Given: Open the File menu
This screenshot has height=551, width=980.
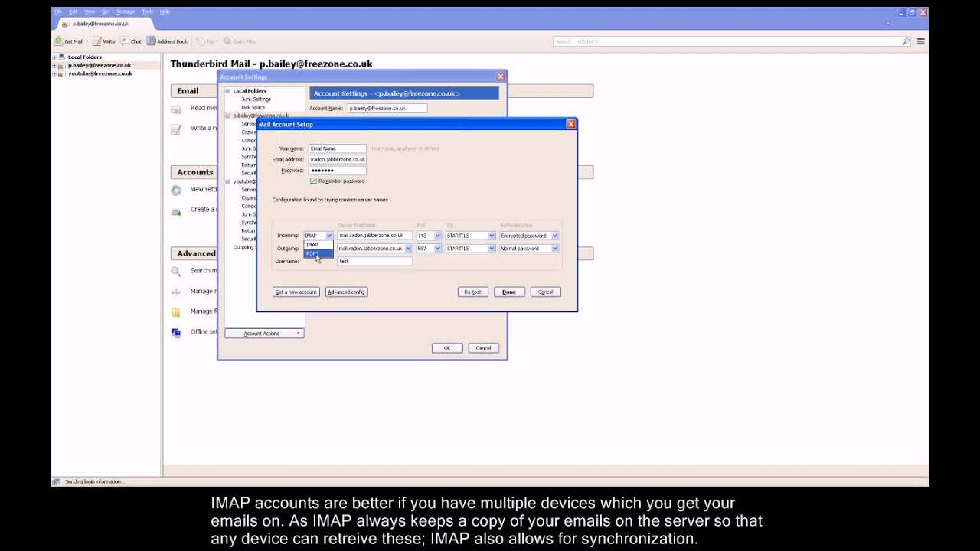Looking at the screenshot, I should [57, 11].
